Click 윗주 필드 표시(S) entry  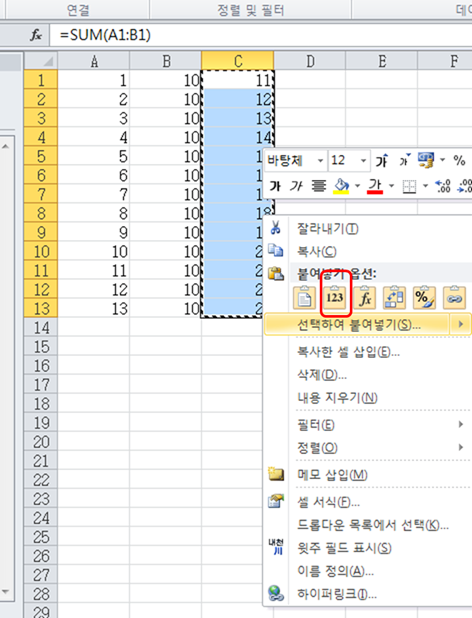344,548
